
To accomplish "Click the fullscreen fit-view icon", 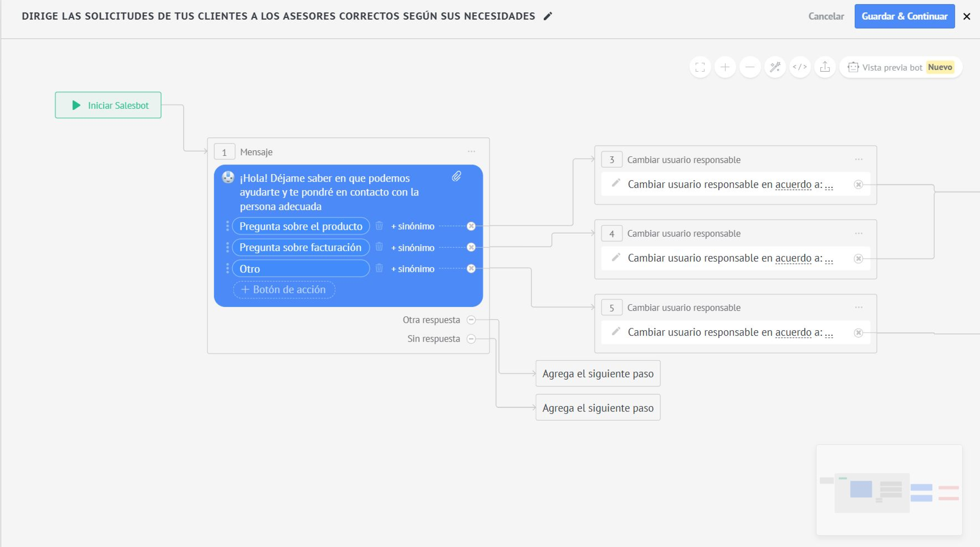I will tap(700, 67).
